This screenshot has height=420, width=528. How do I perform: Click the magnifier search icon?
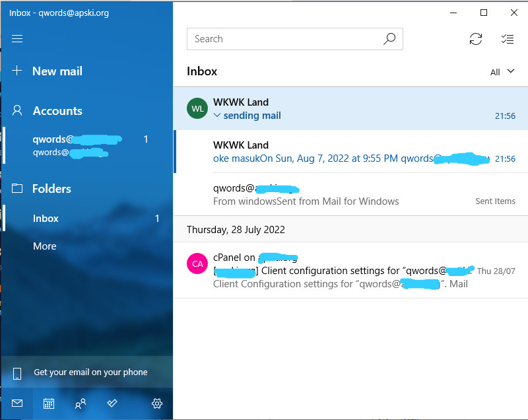pyautogui.click(x=389, y=39)
